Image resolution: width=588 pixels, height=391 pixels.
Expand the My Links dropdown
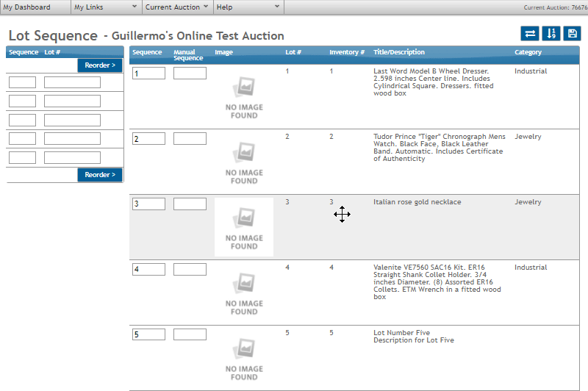click(107, 7)
